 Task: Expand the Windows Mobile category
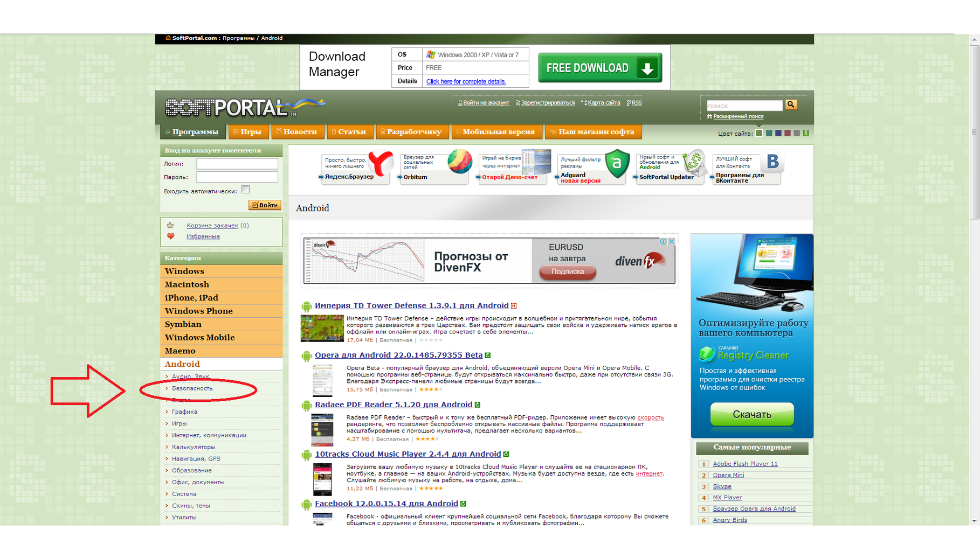pos(222,338)
